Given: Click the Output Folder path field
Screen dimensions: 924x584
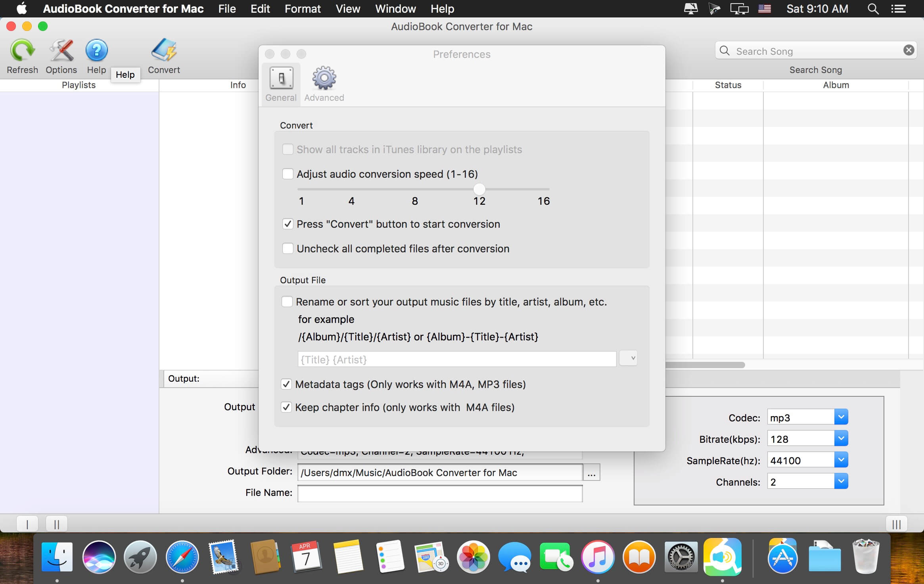Looking at the screenshot, I should [x=440, y=472].
